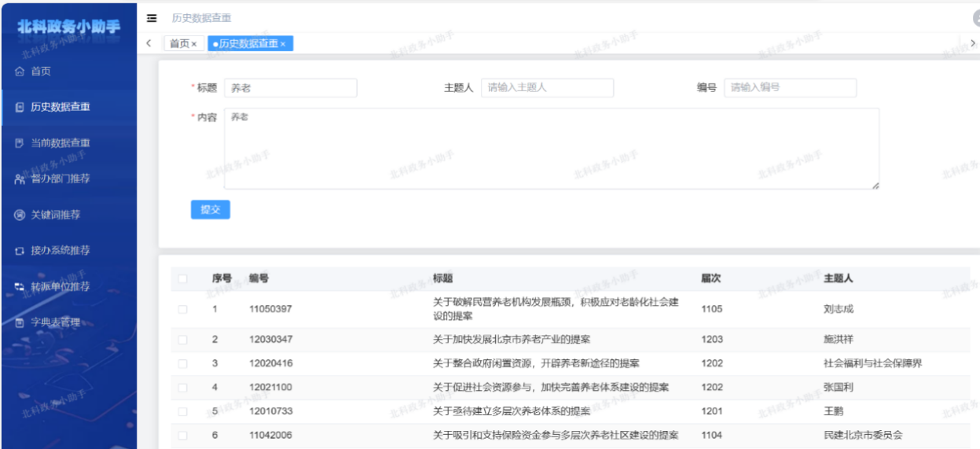Click the 关键词推荐 sidebar icon
Viewport: 980px width, 449px height.
click(x=20, y=215)
